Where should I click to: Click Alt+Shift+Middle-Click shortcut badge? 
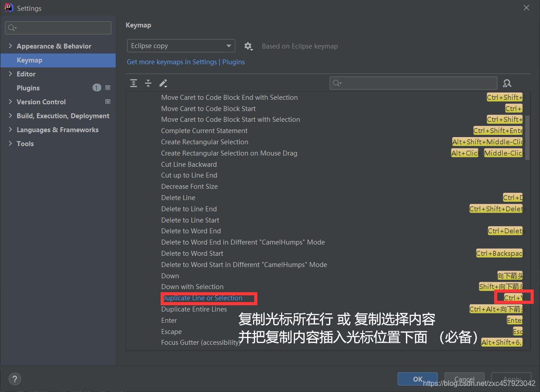pos(488,142)
